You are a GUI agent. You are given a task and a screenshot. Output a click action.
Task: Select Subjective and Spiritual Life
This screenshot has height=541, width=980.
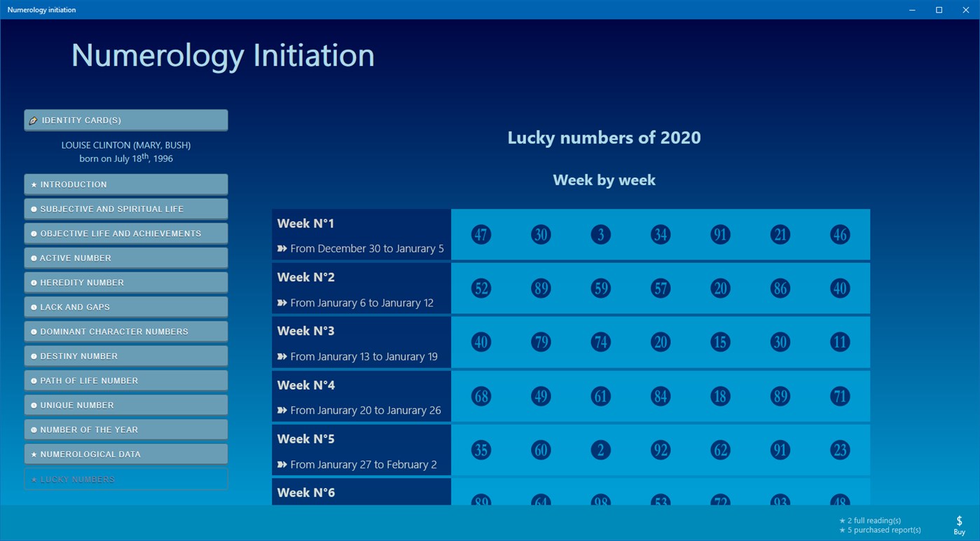[125, 208]
